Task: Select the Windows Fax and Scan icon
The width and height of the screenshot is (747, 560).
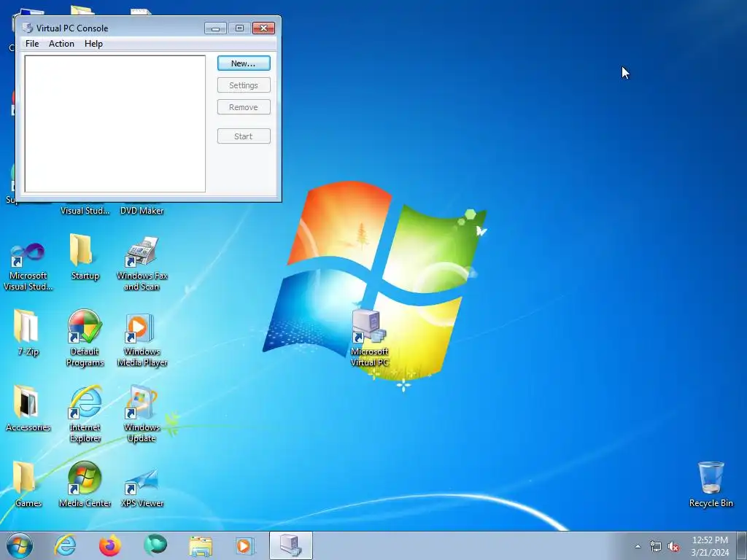Action: click(142, 264)
